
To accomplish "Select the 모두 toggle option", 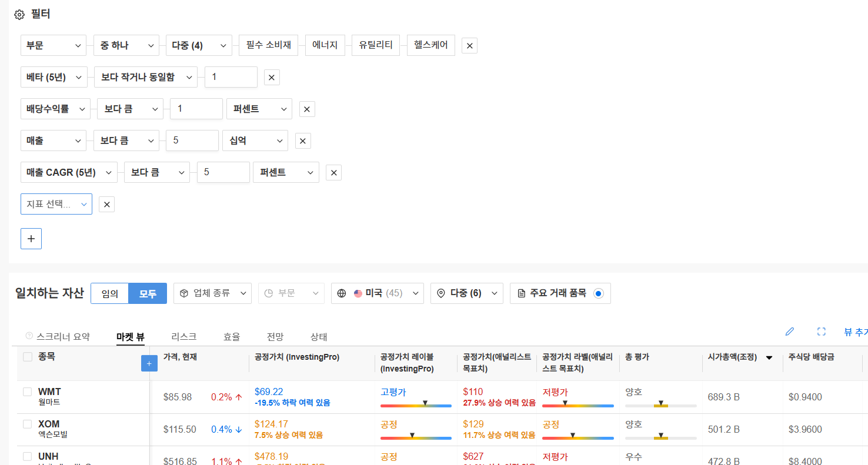I will click(x=148, y=293).
